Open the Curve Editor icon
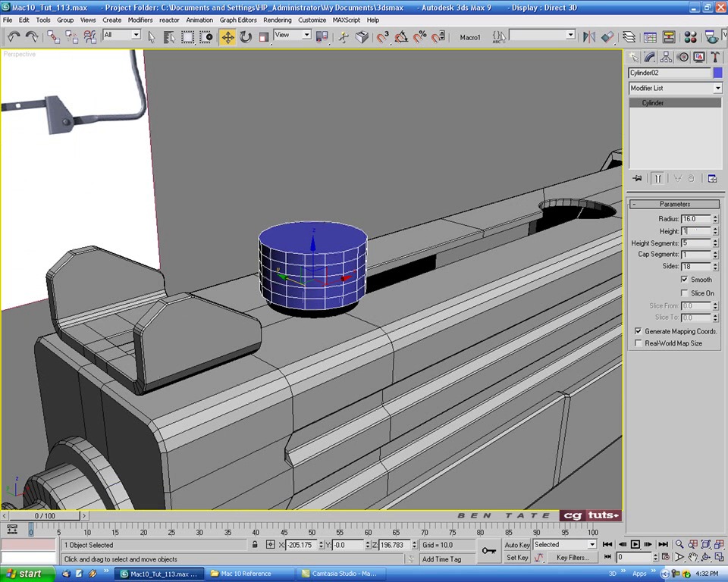This screenshot has width=728, height=582. (650, 37)
